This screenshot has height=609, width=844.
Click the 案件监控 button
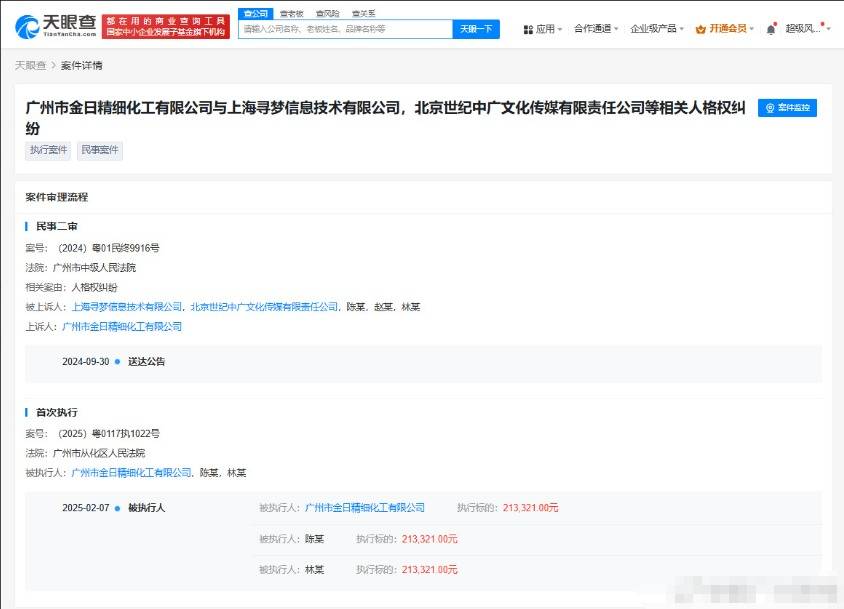(787, 108)
